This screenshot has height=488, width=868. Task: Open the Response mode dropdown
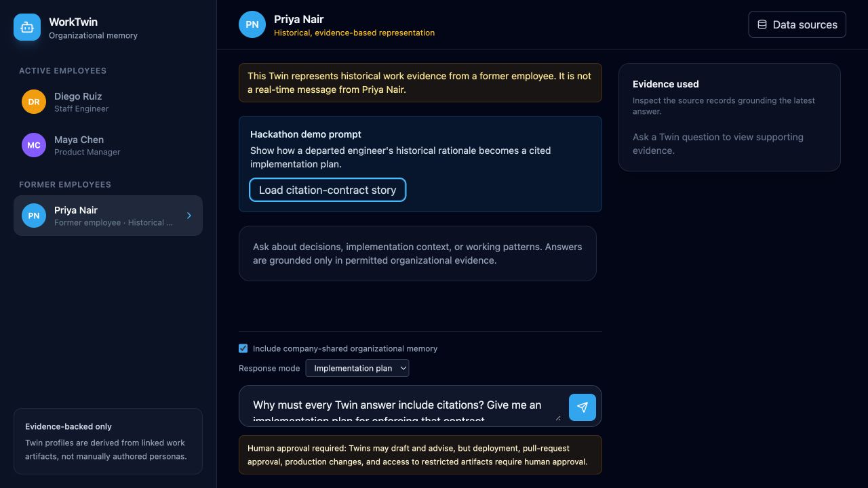click(x=357, y=368)
